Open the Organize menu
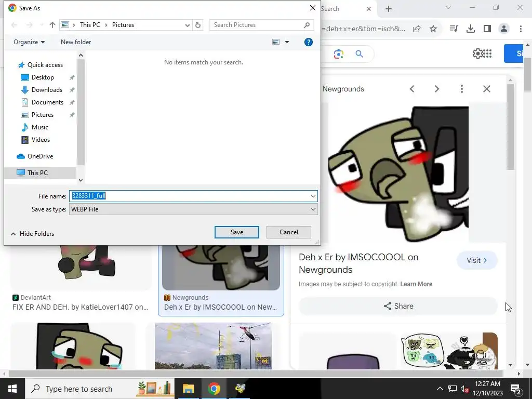 [29, 42]
